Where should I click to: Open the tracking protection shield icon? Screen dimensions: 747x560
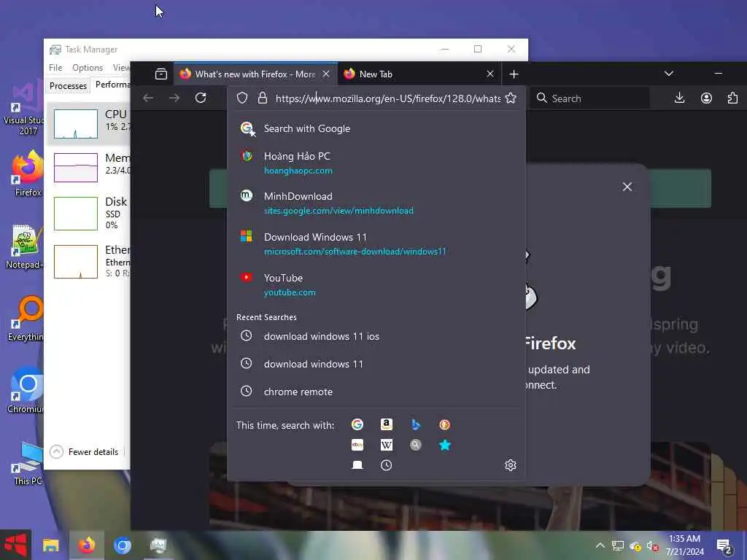[242, 98]
